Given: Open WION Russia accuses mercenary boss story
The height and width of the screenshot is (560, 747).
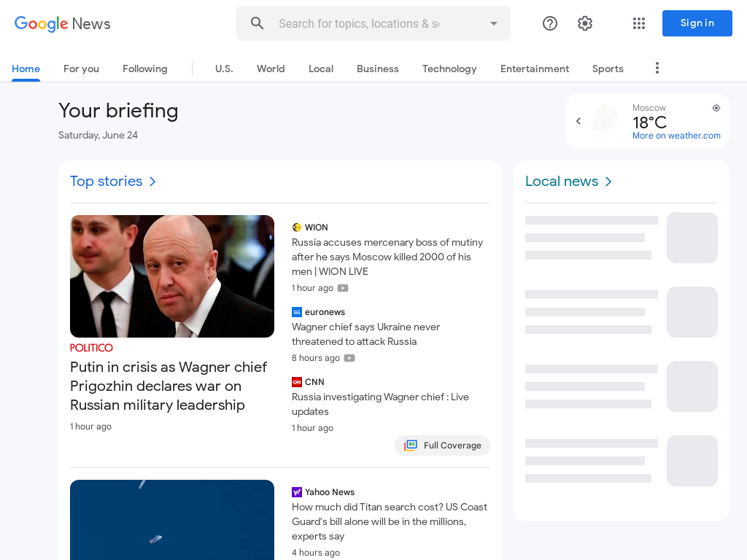Looking at the screenshot, I should click(387, 257).
